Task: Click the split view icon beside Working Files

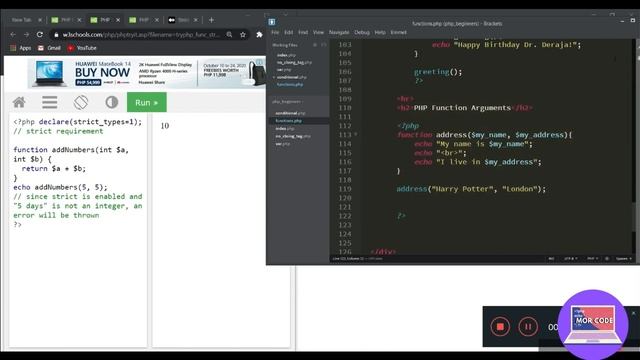Action: click(x=324, y=45)
